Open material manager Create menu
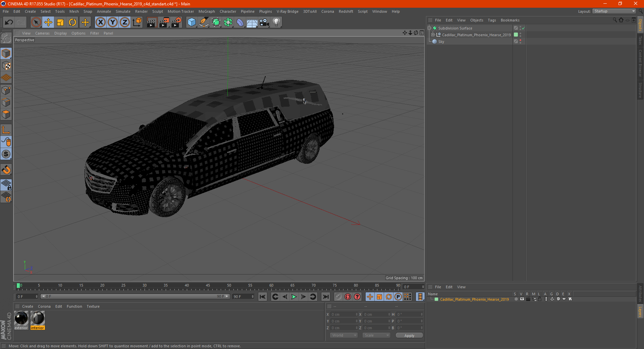The image size is (644, 349). coord(28,306)
